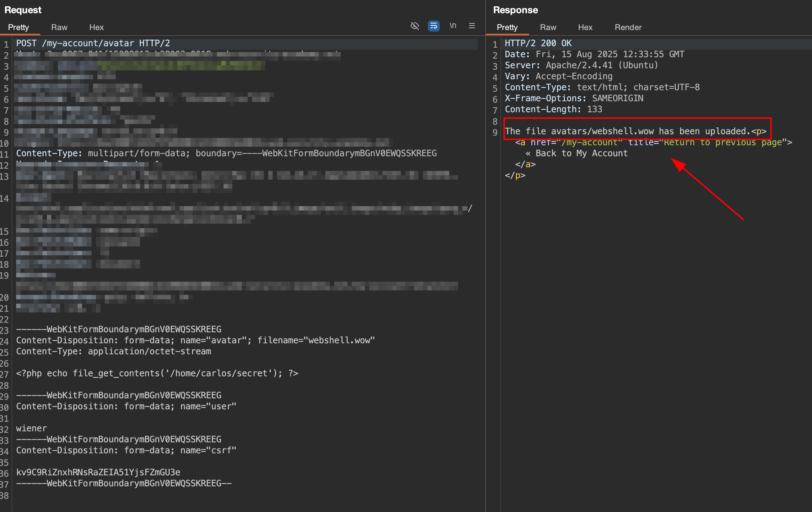The height and width of the screenshot is (512, 812).
Task: Switch to the Response Pretty tab
Action: coord(507,27)
